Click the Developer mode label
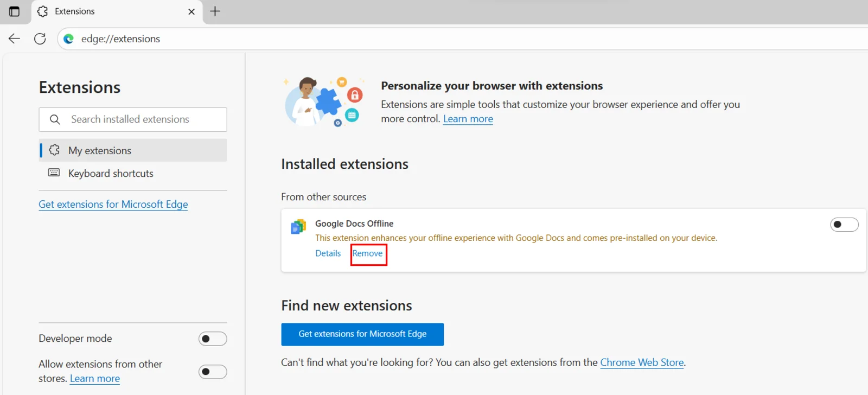This screenshot has width=868, height=395. (x=75, y=339)
